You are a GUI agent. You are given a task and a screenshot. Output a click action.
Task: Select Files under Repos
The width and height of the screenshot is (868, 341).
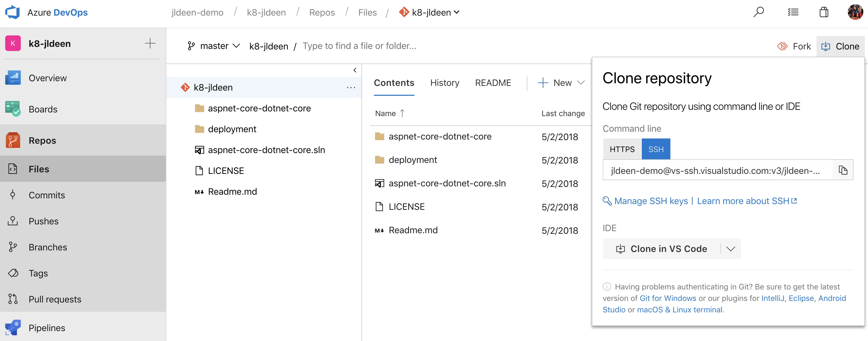[x=83, y=169]
